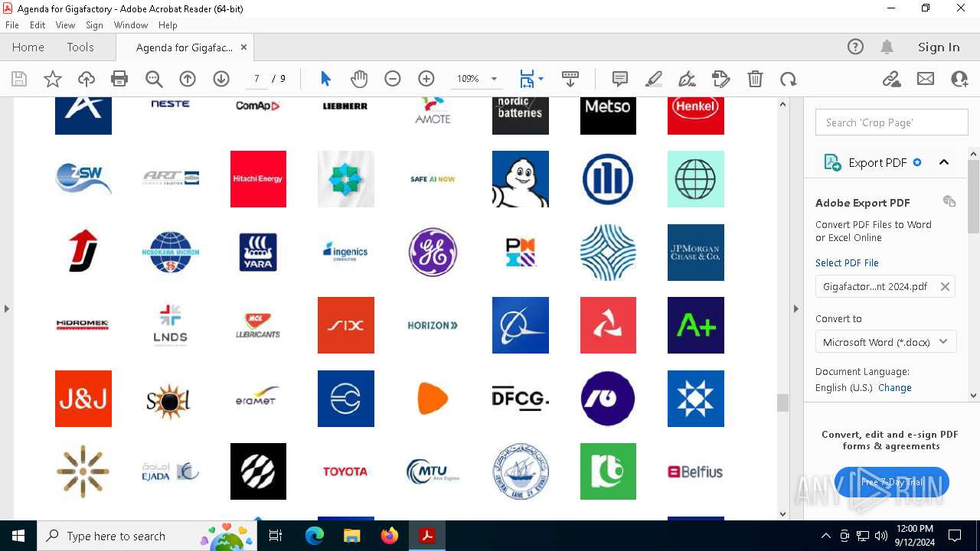Open the Fill and Sign tool
The image size is (980, 551).
click(x=721, y=79)
